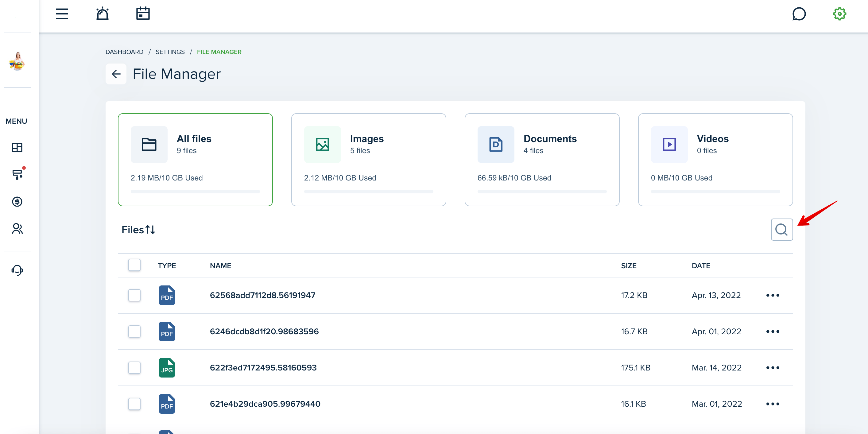Click the All files storage usage bar

195,192
